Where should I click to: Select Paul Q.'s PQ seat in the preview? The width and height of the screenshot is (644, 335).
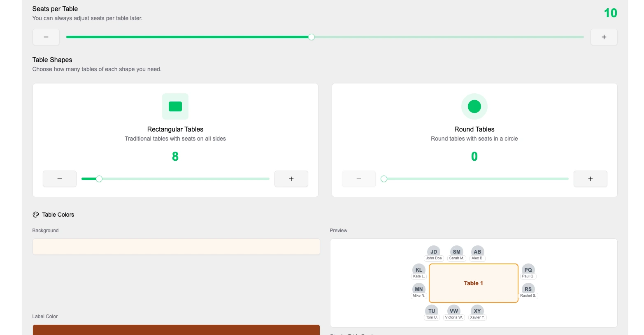[528, 270]
